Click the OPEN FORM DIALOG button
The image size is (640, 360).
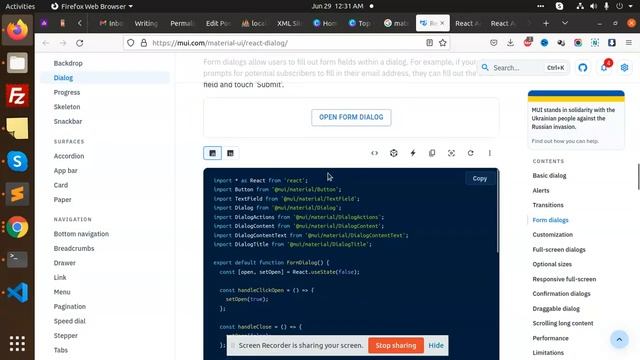tap(351, 117)
